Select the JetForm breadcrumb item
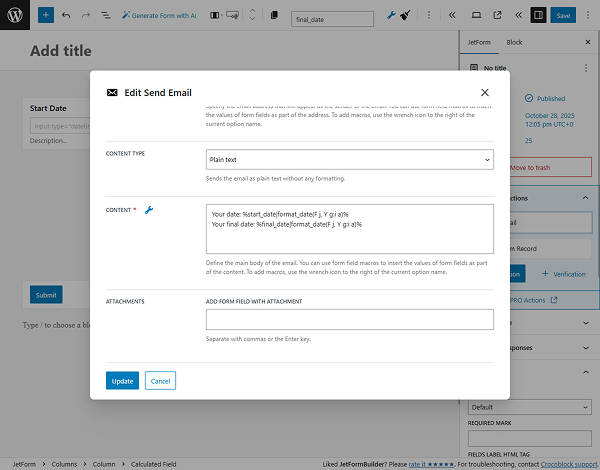Image resolution: width=600 pixels, height=470 pixels. pos(24,464)
